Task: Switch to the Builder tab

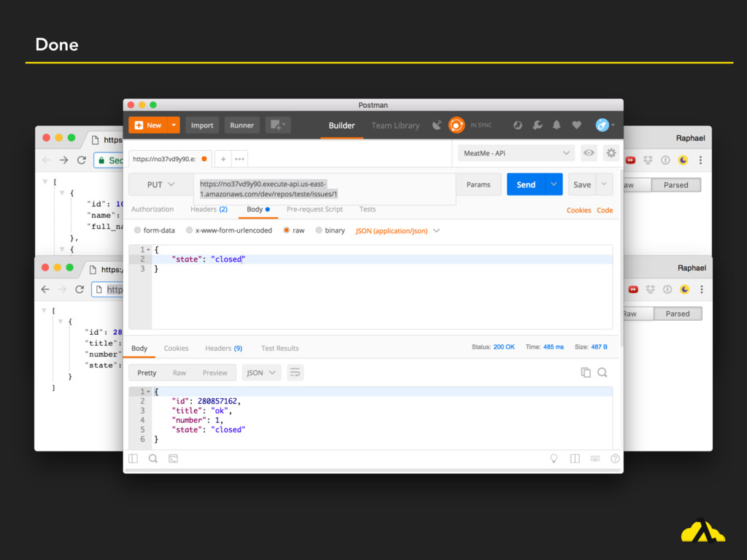Action: click(x=341, y=125)
